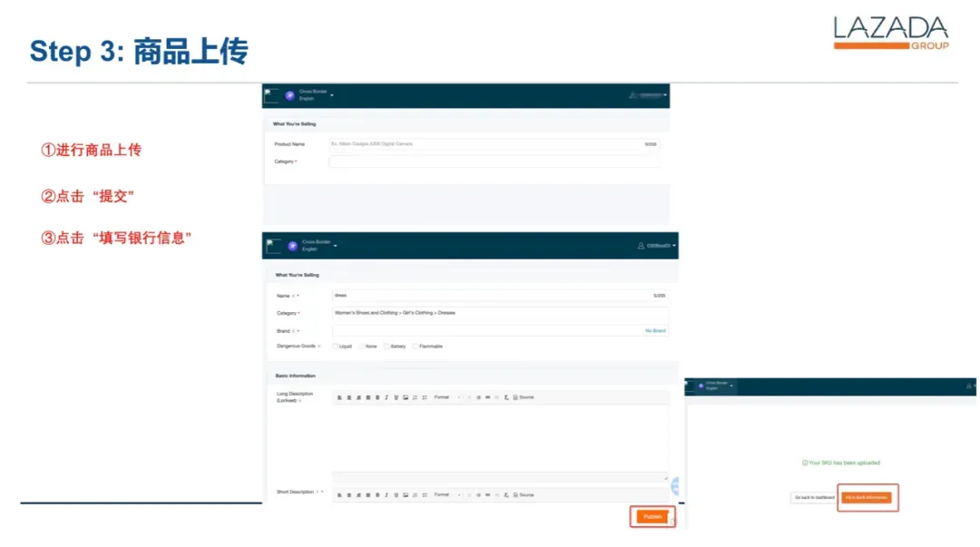Click user profile icon in lower form header
Screen dimensions: 980x547
[641, 246]
